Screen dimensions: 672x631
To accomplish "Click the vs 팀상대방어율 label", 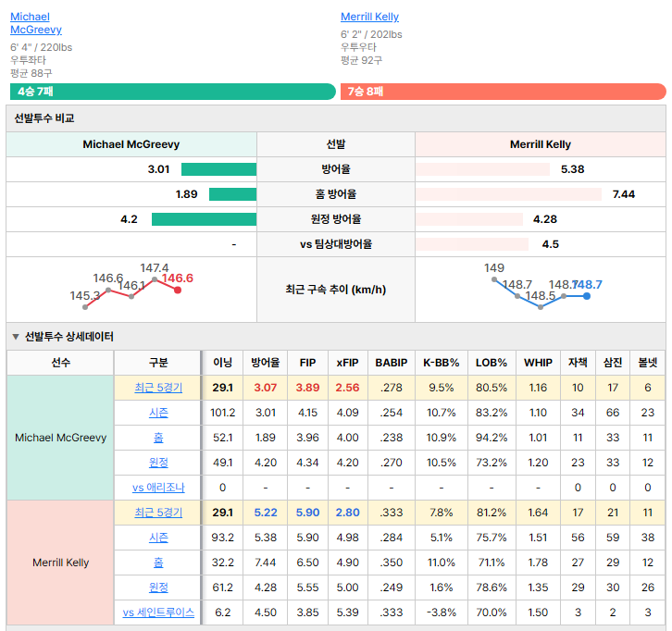I will point(336,244).
